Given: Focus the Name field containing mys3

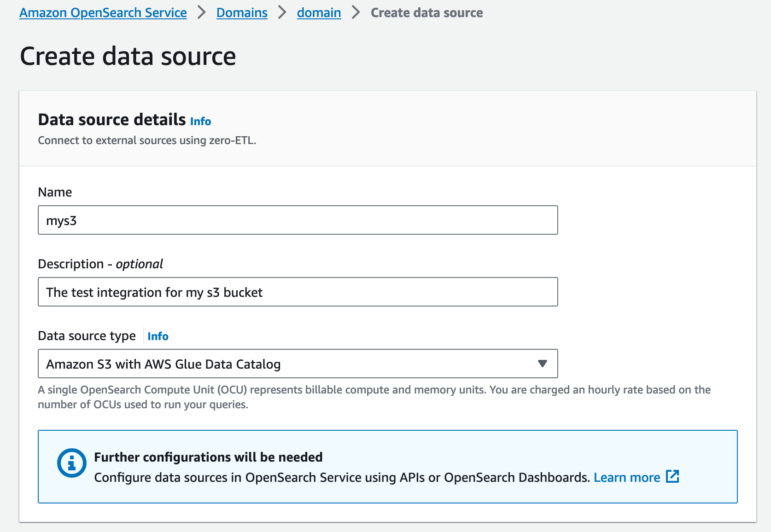Looking at the screenshot, I should [x=298, y=220].
